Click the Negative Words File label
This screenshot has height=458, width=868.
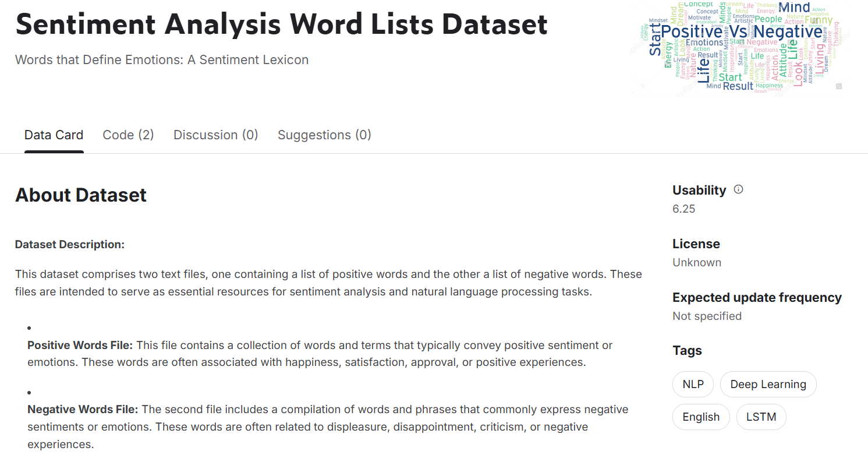point(83,409)
